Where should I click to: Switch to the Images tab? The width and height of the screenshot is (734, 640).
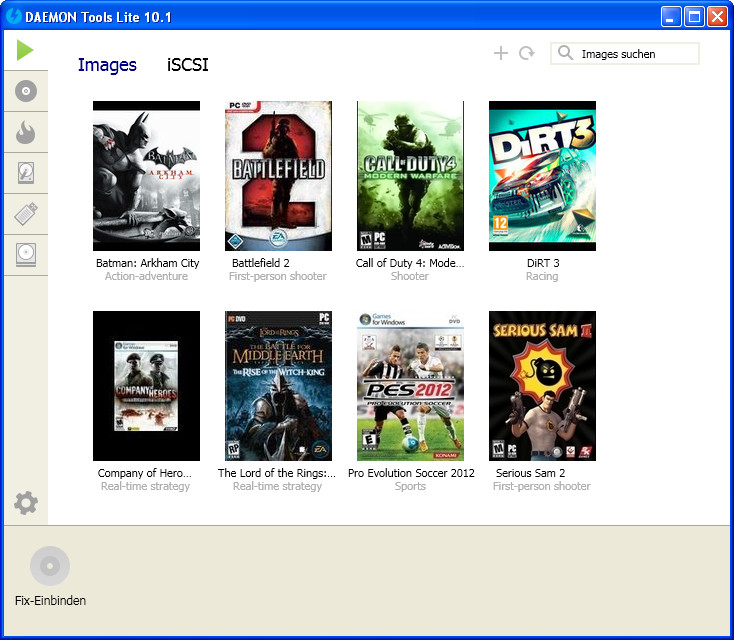click(x=107, y=65)
